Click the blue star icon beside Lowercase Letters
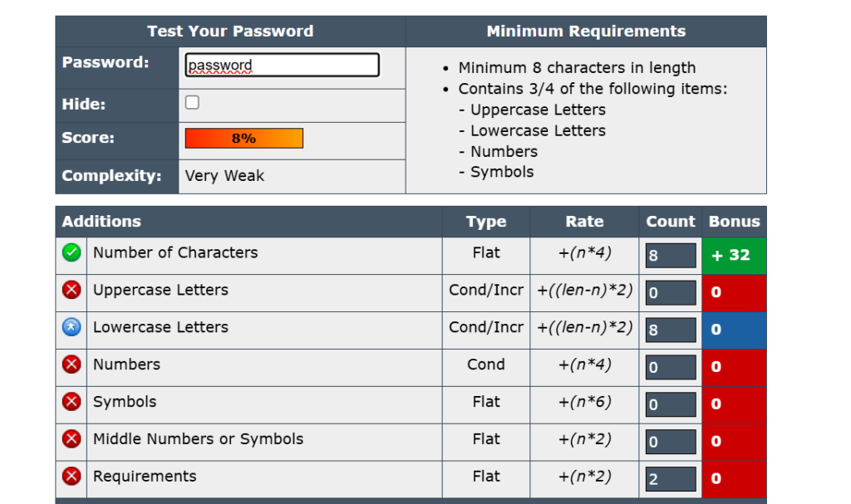The image size is (851, 504). point(72,328)
